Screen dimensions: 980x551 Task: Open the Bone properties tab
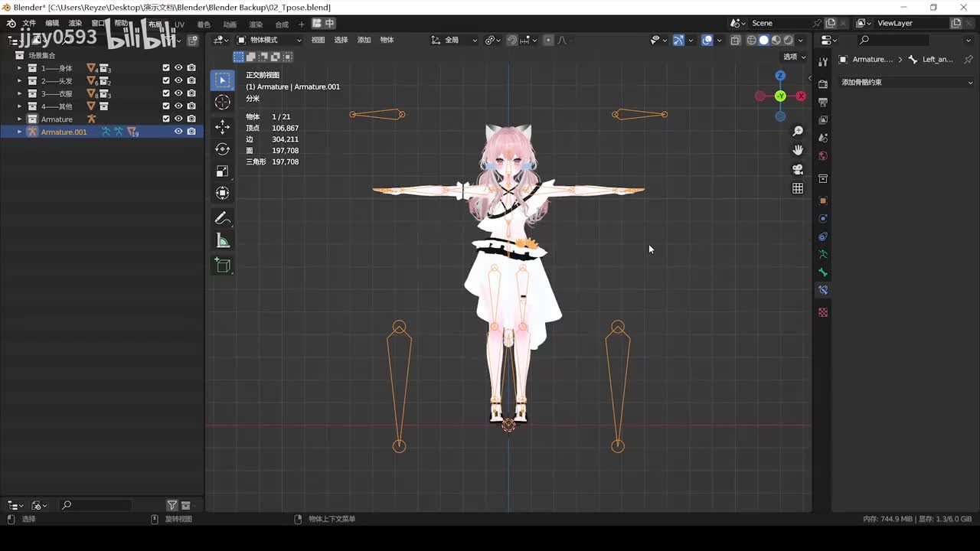coord(823,272)
